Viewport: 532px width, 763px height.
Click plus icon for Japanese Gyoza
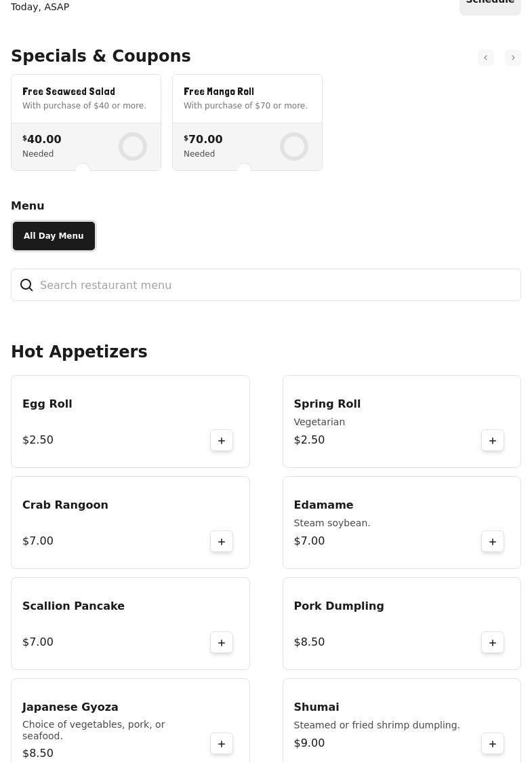[222, 744]
